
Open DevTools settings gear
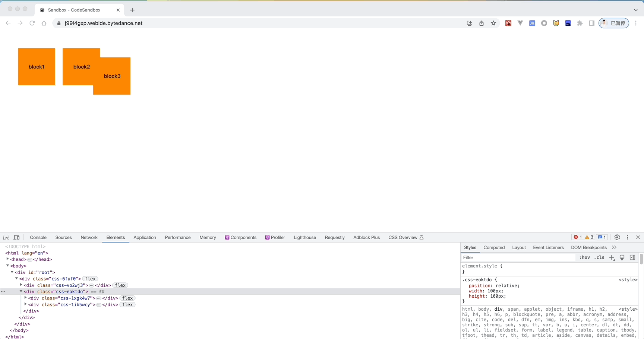(x=617, y=237)
